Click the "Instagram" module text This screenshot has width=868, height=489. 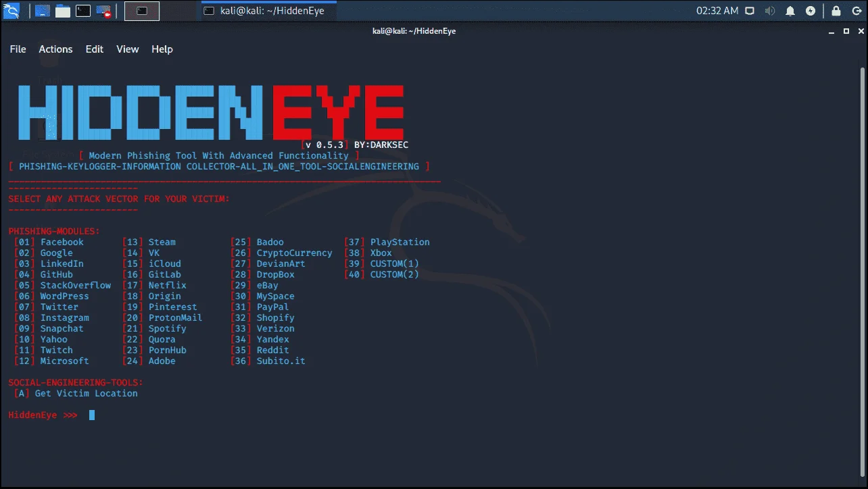pyautogui.click(x=65, y=318)
